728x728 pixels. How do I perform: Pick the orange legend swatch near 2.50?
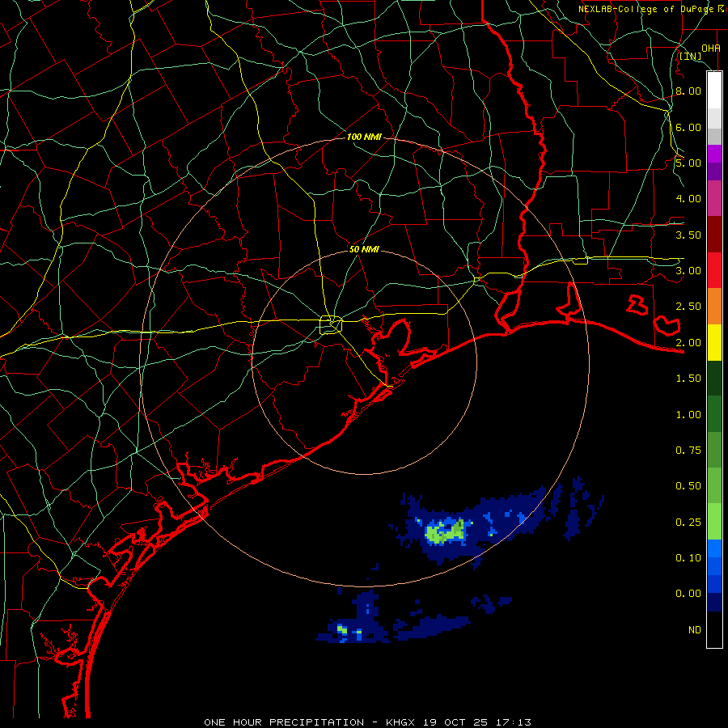714,307
